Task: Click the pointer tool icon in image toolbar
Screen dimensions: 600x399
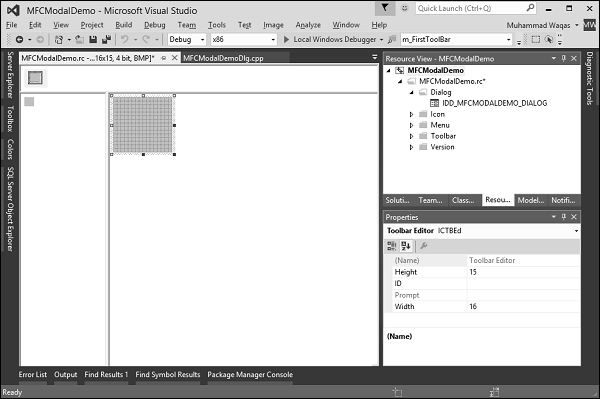Action: (x=549, y=39)
